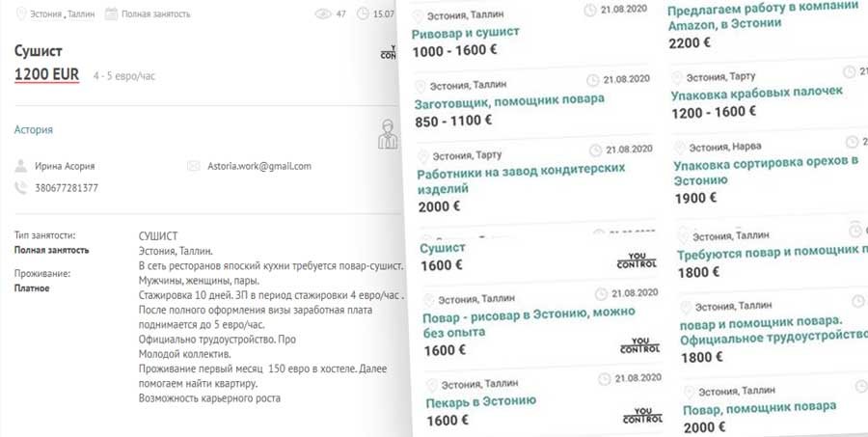The width and height of the screenshot is (868, 437).
Task: Click the eye views icon beside 47
Action: (x=323, y=14)
